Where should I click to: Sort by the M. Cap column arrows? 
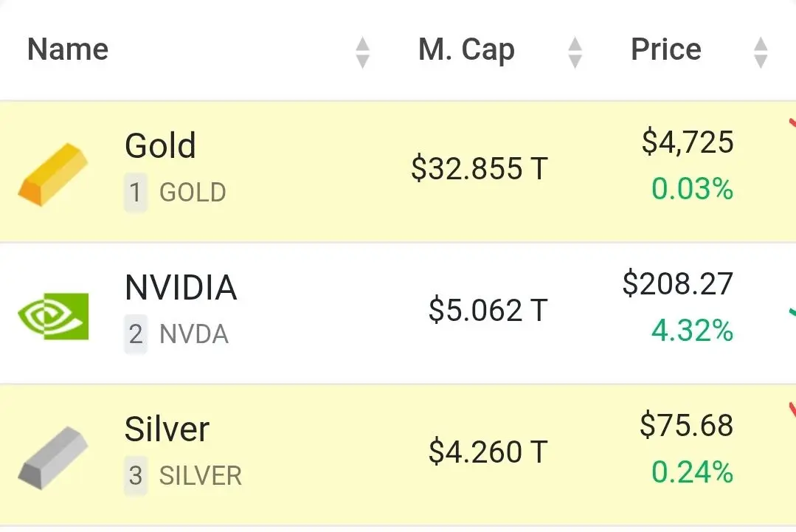(x=575, y=52)
